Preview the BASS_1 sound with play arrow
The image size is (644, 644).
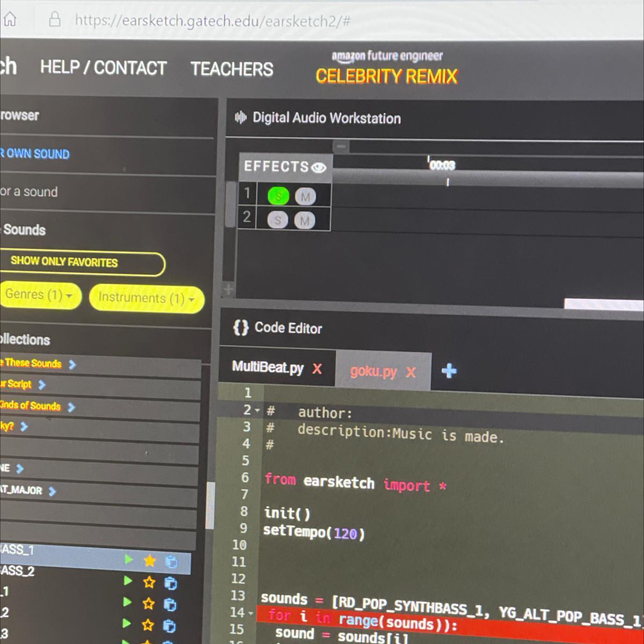pyautogui.click(x=128, y=559)
